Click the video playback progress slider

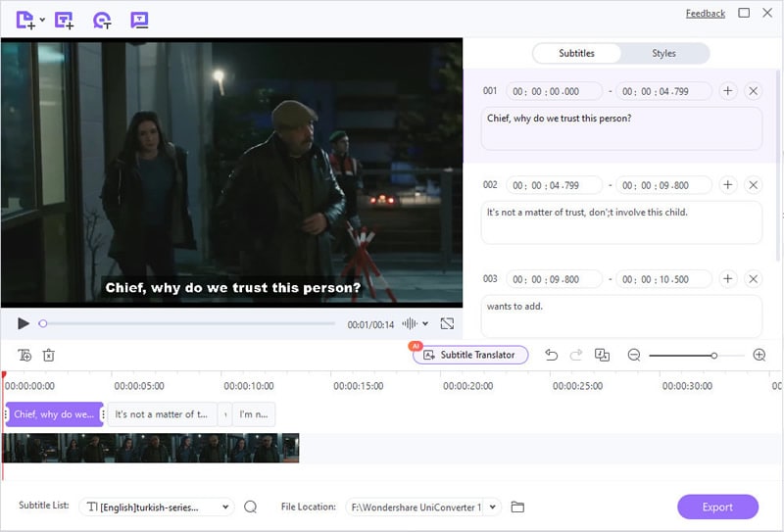point(186,323)
